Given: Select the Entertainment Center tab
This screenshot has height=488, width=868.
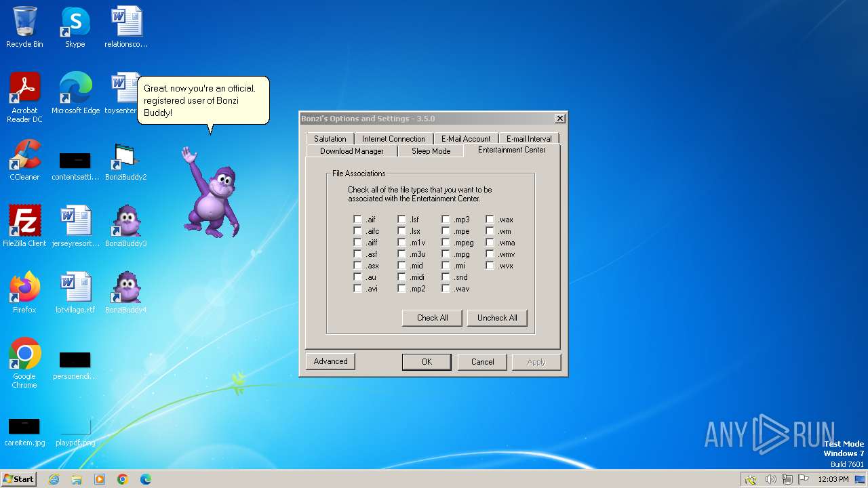Looking at the screenshot, I should (x=512, y=150).
